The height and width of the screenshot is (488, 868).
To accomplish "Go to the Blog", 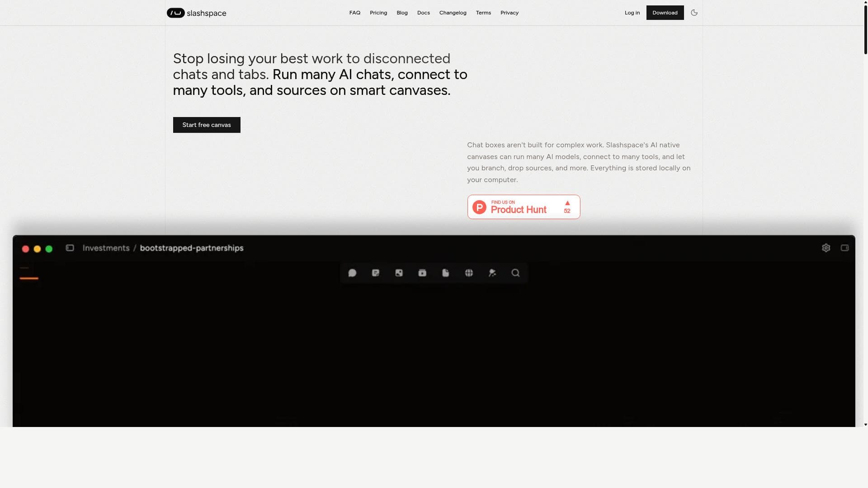I will click(x=402, y=13).
